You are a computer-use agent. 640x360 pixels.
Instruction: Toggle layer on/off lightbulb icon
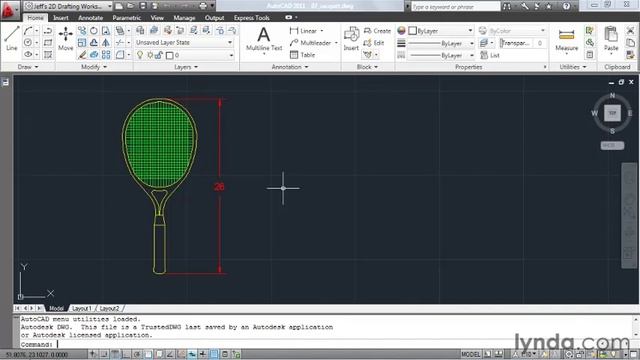click(x=140, y=55)
